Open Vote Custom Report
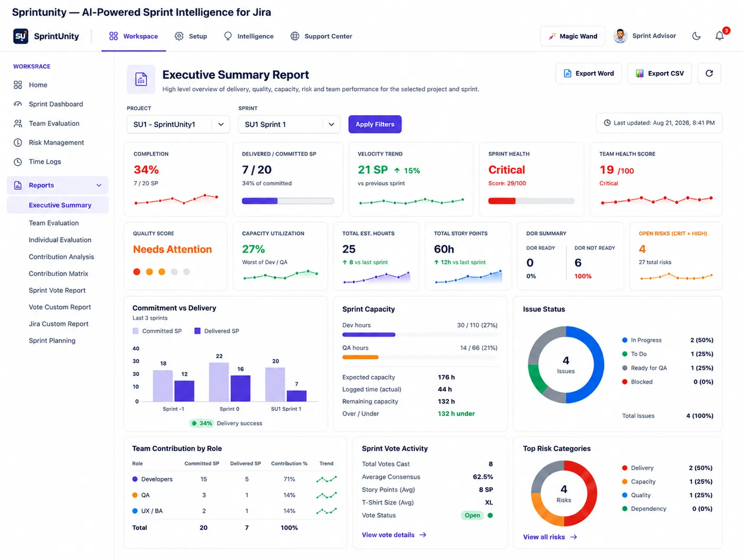Screen dimensions: 743x560 59,307
